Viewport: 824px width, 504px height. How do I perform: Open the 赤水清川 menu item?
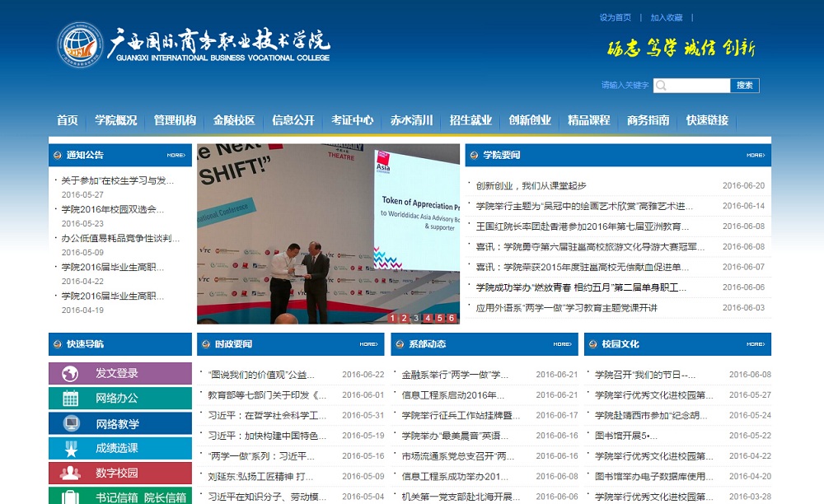411,120
